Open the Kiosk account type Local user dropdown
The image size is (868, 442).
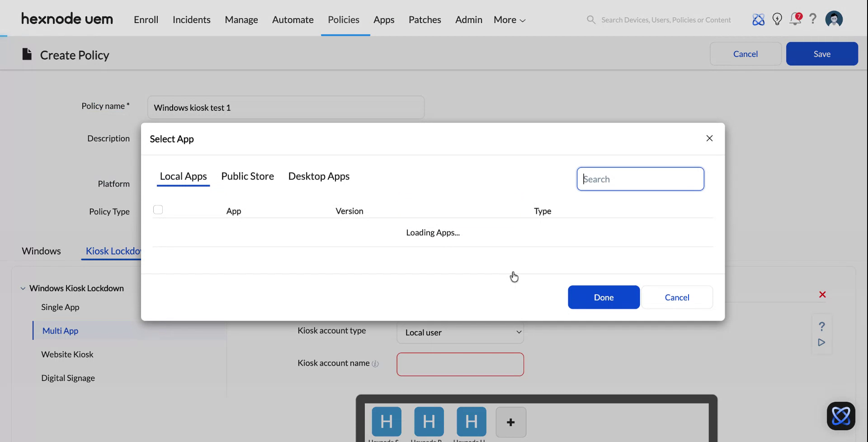pos(460,332)
